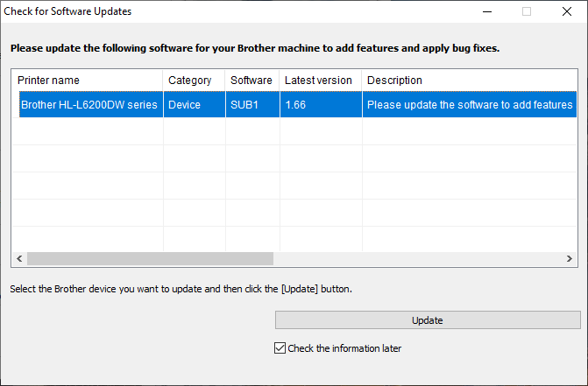Image resolution: width=588 pixels, height=386 pixels.
Task: Click the horizontal scrollbar thumb
Action: 150,259
